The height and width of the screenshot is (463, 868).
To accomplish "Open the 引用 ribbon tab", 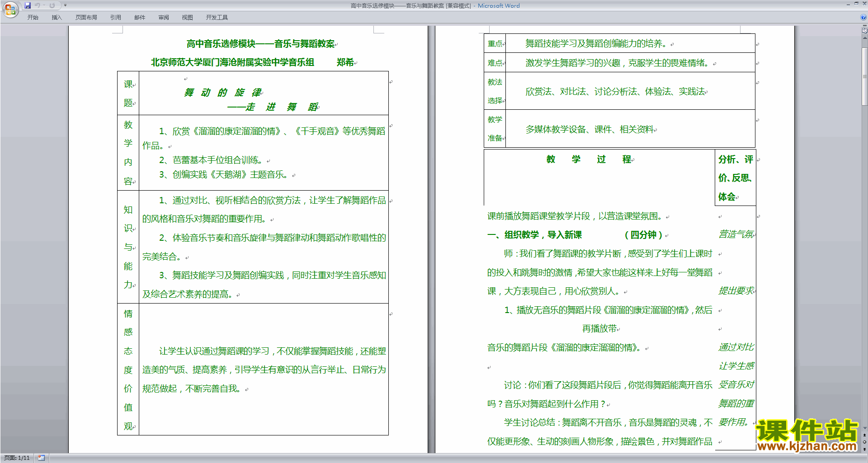I will [115, 18].
